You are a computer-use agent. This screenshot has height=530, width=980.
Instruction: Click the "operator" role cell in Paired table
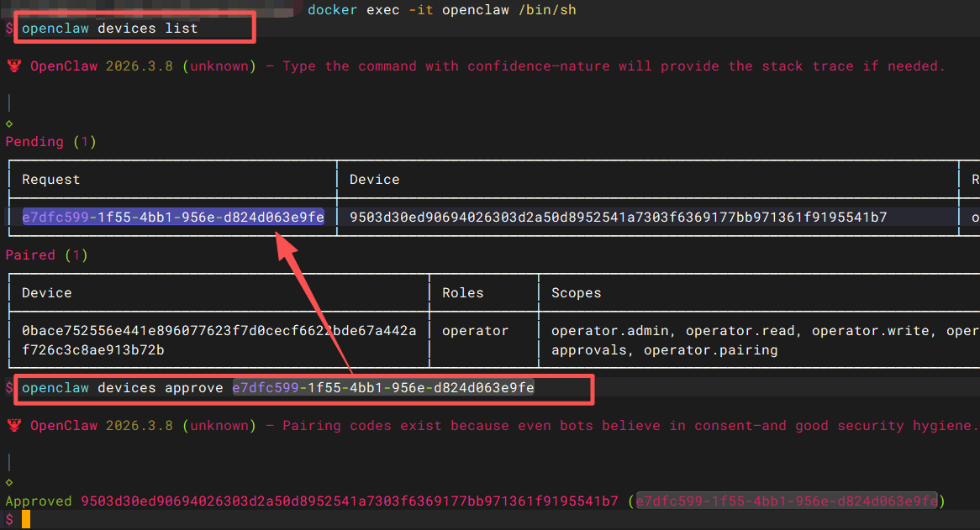click(x=475, y=331)
